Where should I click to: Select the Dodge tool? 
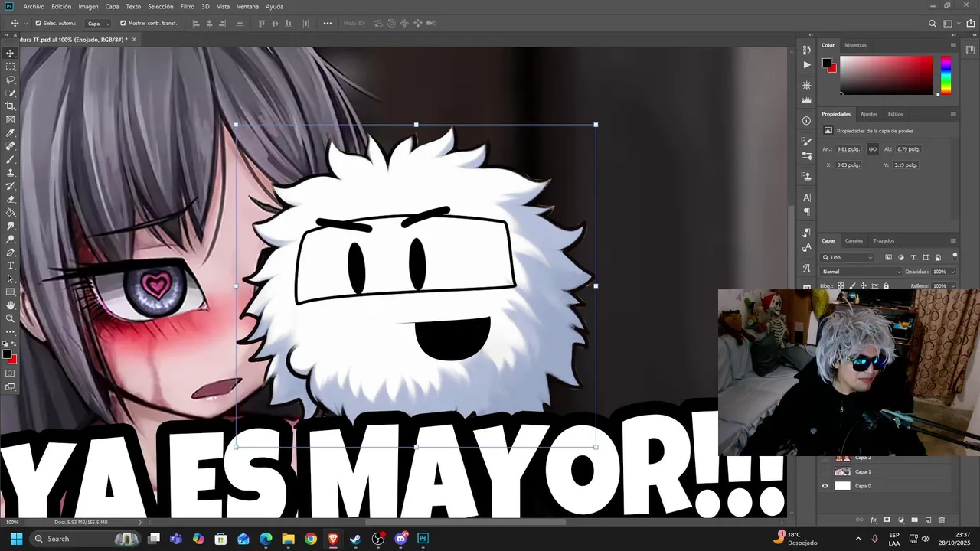[10, 239]
